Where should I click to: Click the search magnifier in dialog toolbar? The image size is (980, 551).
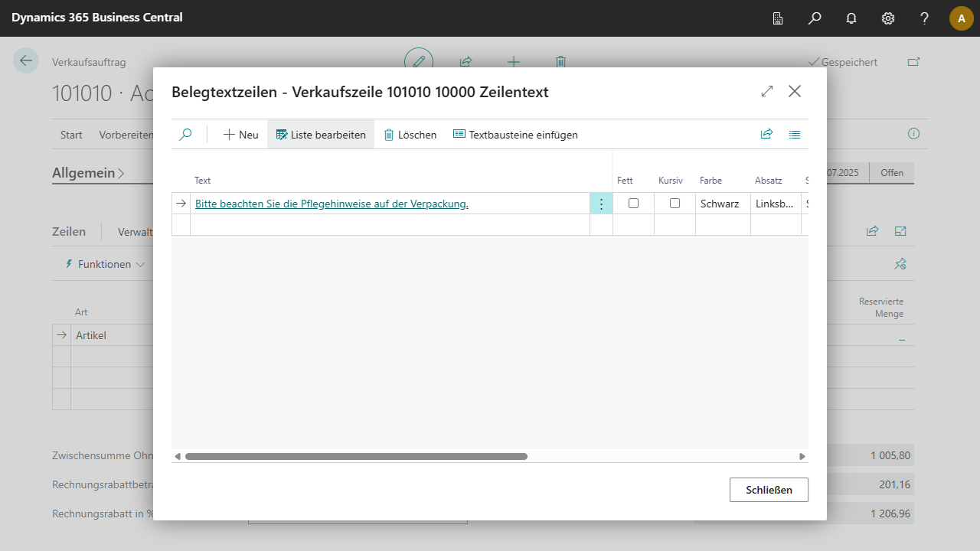point(185,135)
